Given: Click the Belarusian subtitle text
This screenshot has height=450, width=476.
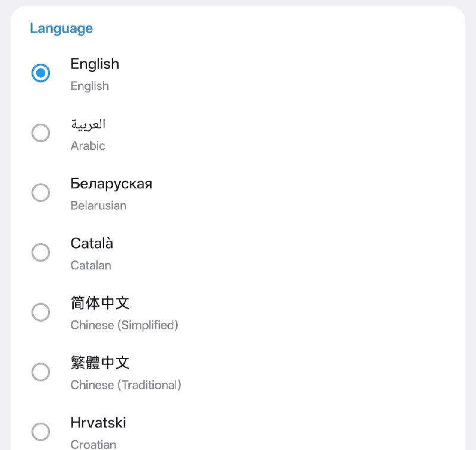Looking at the screenshot, I should coord(98,205).
